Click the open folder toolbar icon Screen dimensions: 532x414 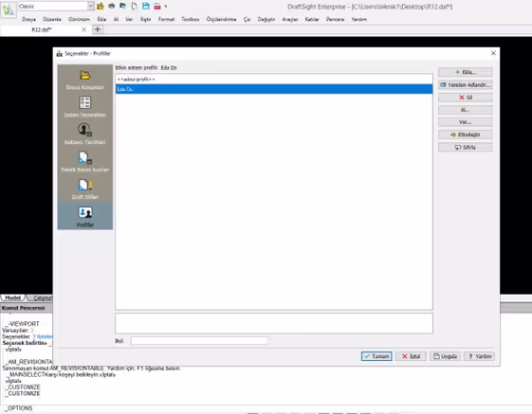[x=101, y=6]
